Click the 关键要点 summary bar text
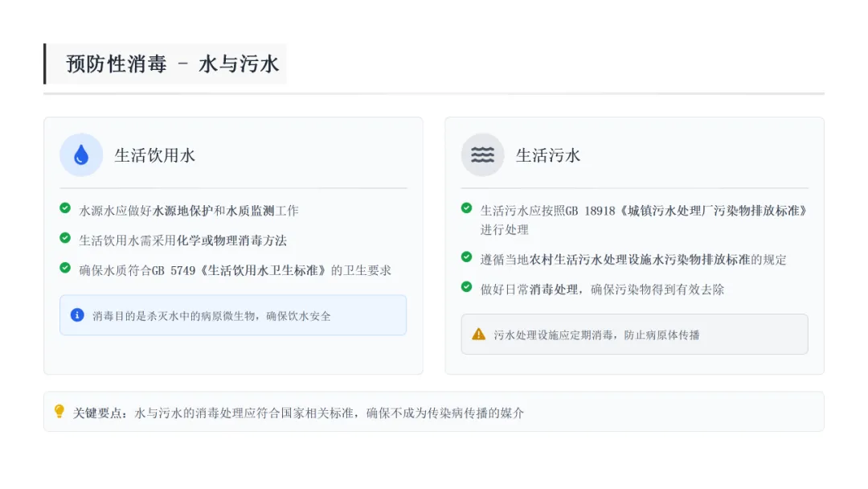The width and height of the screenshot is (868, 489). point(298,413)
